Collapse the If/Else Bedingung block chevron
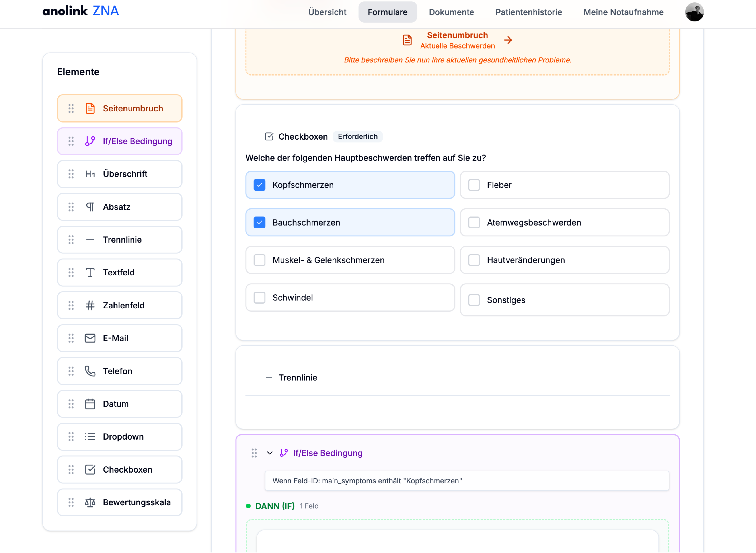The width and height of the screenshot is (756, 553). tap(269, 453)
